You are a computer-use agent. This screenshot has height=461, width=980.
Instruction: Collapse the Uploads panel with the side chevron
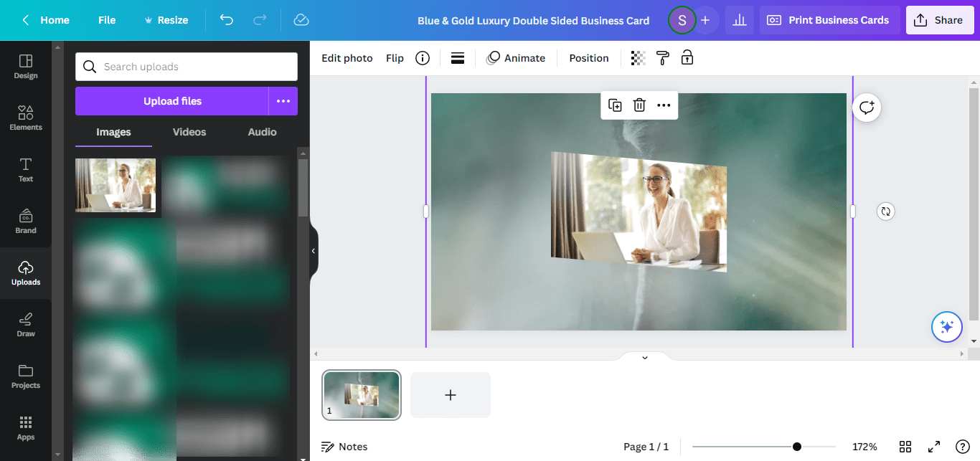[313, 251]
